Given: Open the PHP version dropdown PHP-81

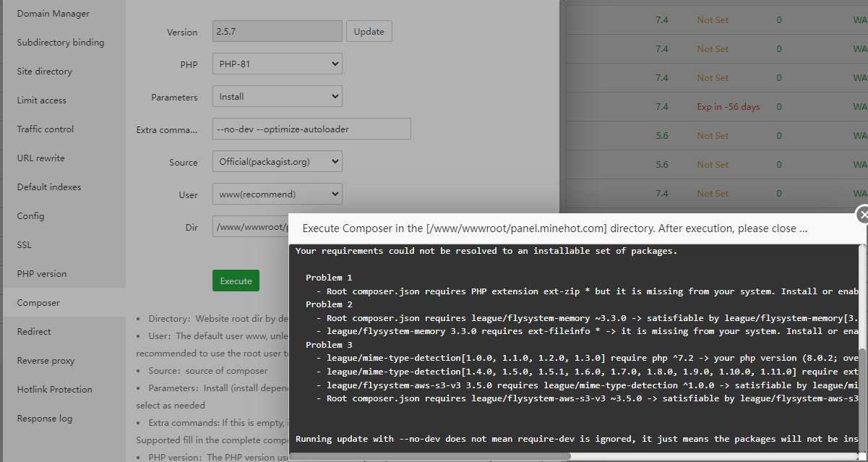Looking at the screenshot, I should (277, 64).
